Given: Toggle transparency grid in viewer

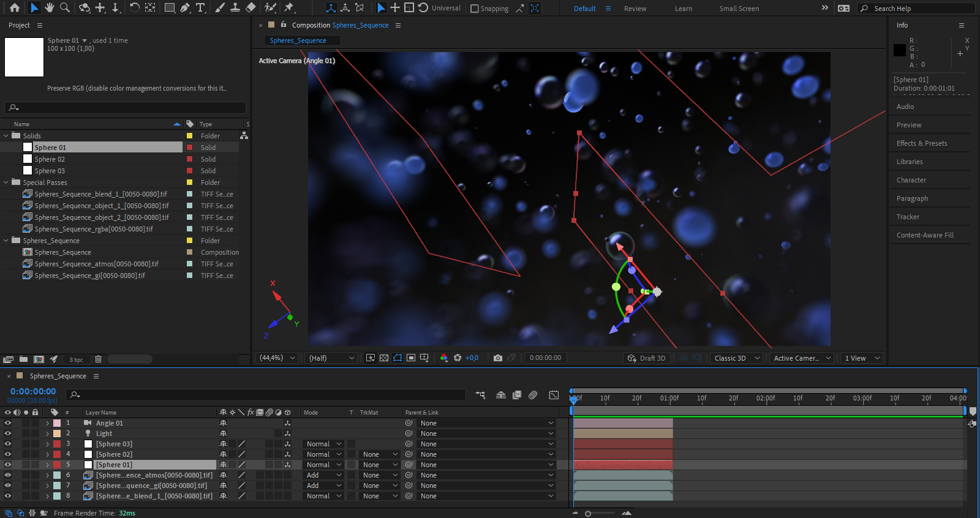Looking at the screenshot, I should click(x=384, y=358).
